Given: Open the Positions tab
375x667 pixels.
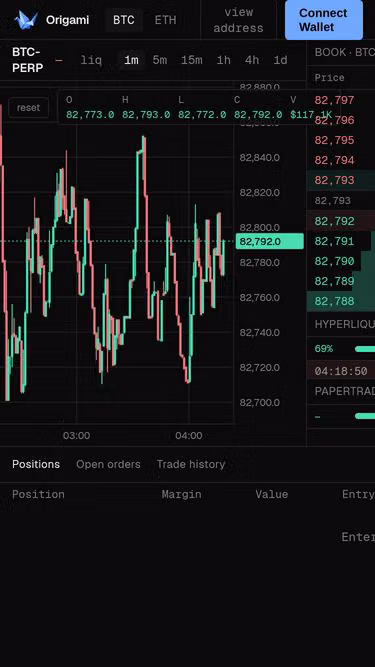Looking at the screenshot, I should (36, 464).
